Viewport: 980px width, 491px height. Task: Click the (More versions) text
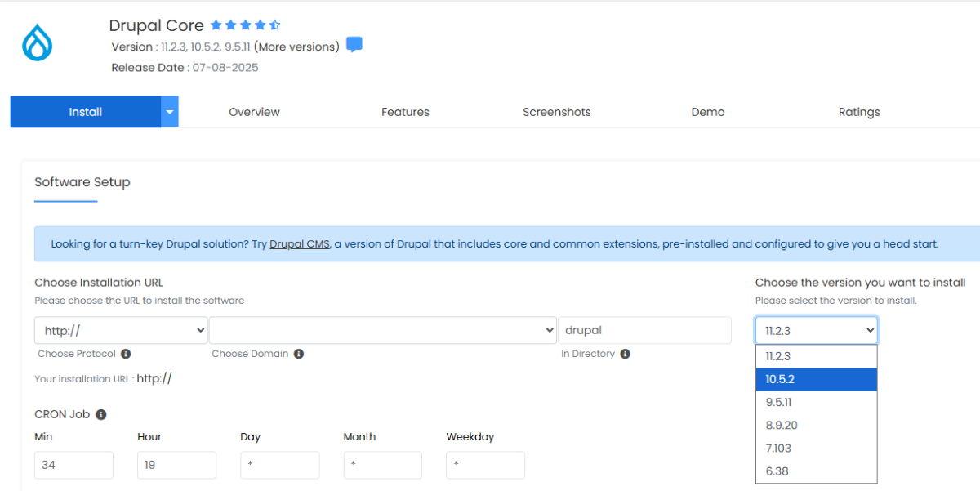pos(296,47)
